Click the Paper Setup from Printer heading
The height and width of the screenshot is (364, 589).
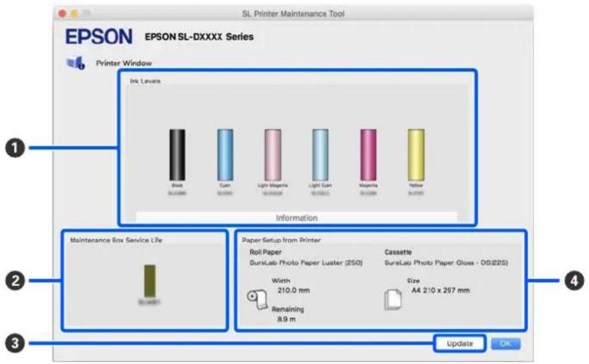point(281,240)
